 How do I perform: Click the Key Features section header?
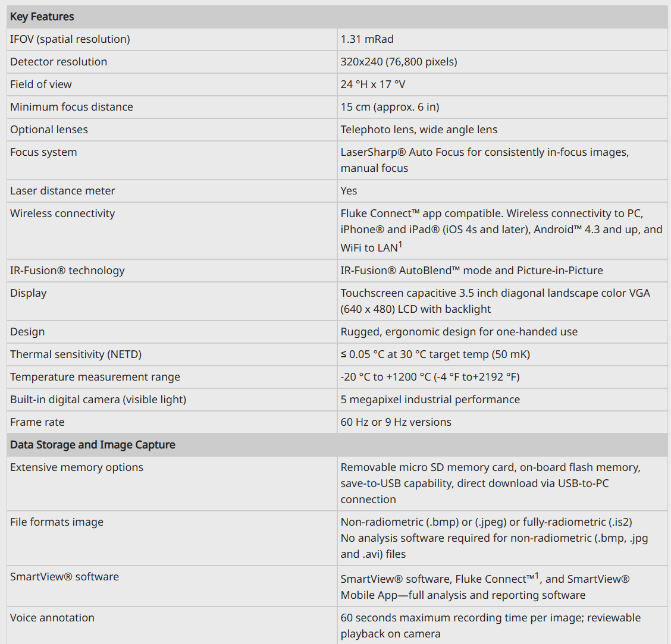(x=42, y=17)
